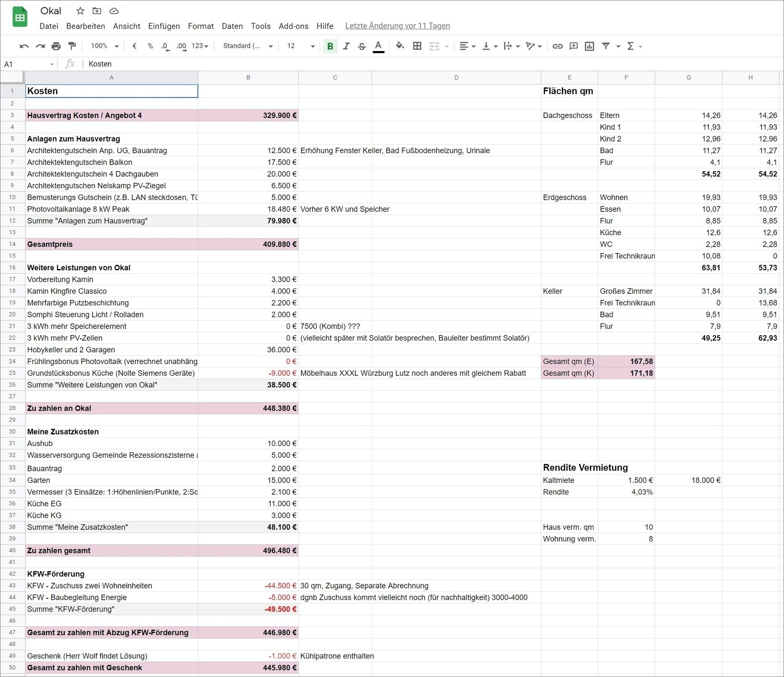Viewport: 784px width, 677px height.
Task: Open text rotation dropdown
Action: (x=534, y=46)
